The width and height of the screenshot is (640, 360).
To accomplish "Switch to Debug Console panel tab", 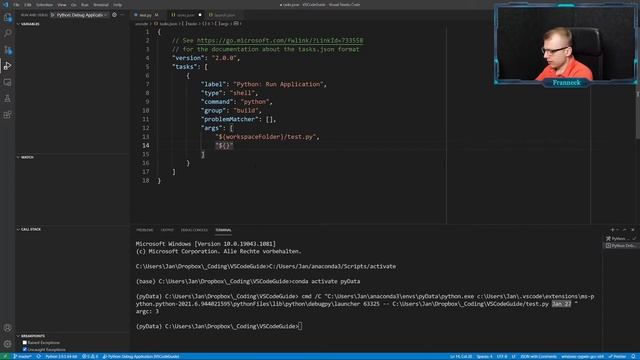I will pyautogui.click(x=194, y=230).
